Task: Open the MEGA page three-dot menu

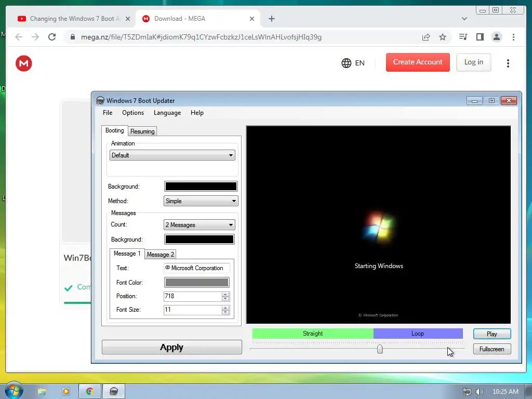Action: click(508, 63)
